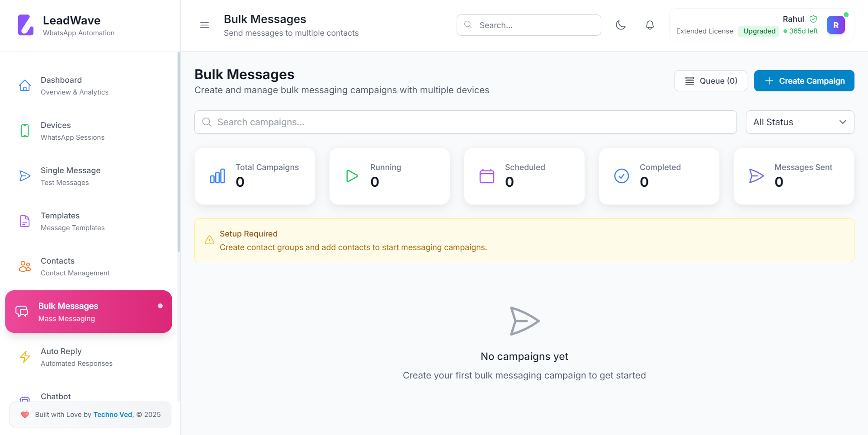Open the All Status filter dropdown
This screenshot has height=435, width=868.
tap(800, 122)
